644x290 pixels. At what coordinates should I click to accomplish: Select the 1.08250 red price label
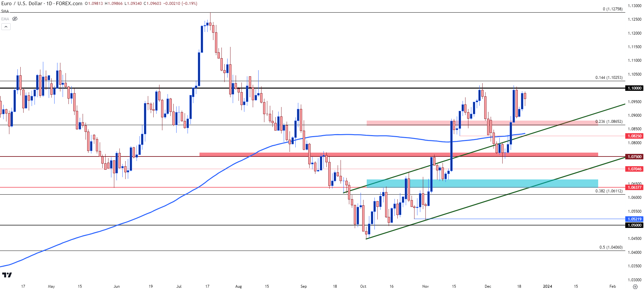tap(635, 136)
